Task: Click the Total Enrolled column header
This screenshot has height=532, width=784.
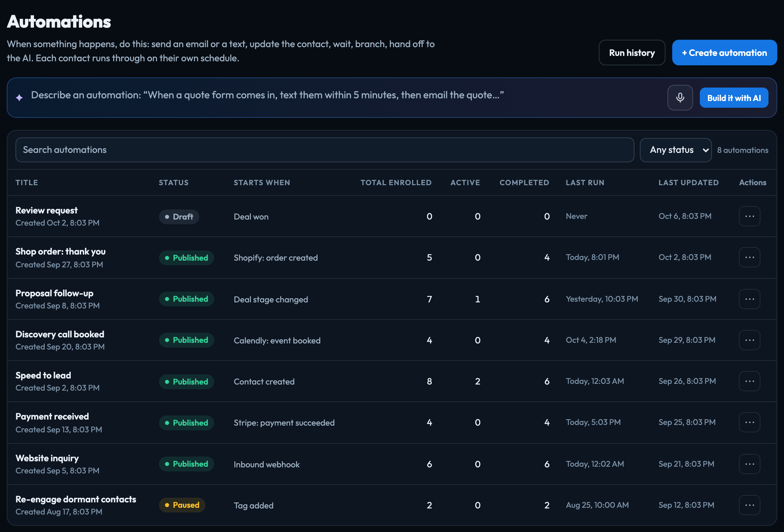Action: click(x=396, y=182)
